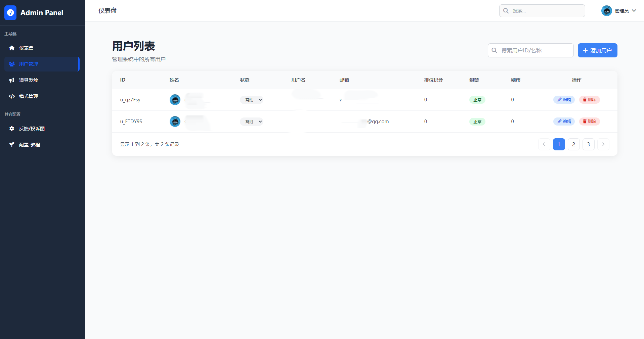Click the 管理员 avatar in header
Viewport: 644px width, 339px height.
tap(607, 11)
